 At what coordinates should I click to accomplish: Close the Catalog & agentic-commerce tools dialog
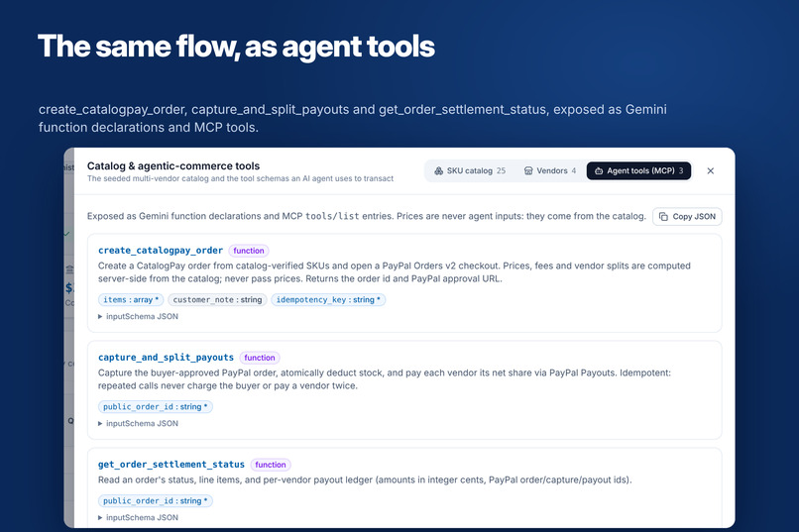pyautogui.click(x=711, y=170)
